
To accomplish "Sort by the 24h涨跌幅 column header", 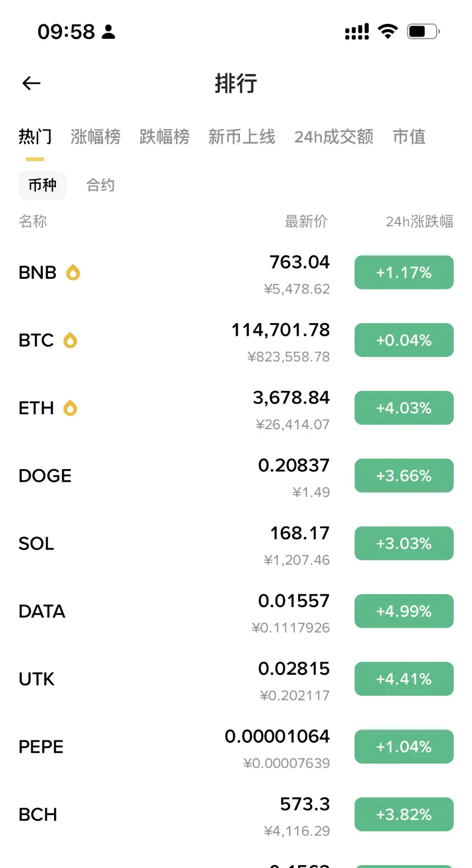I will click(420, 221).
